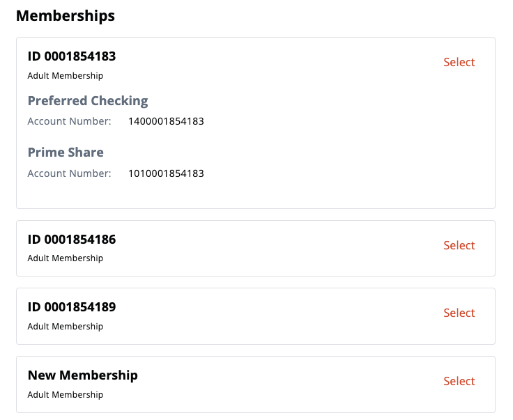This screenshot has width=513, height=420.
Task: Click the ID 0001854189 title
Action: (72, 307)
